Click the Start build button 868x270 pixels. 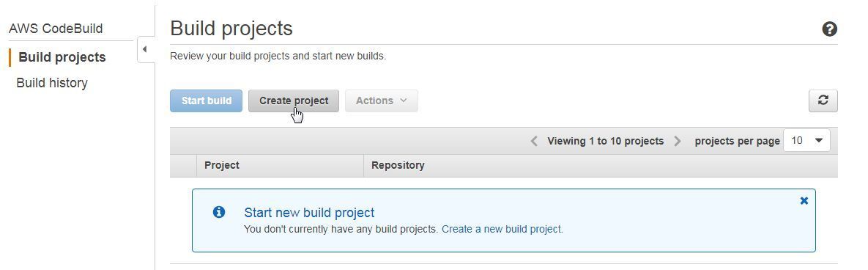(206, 101)
